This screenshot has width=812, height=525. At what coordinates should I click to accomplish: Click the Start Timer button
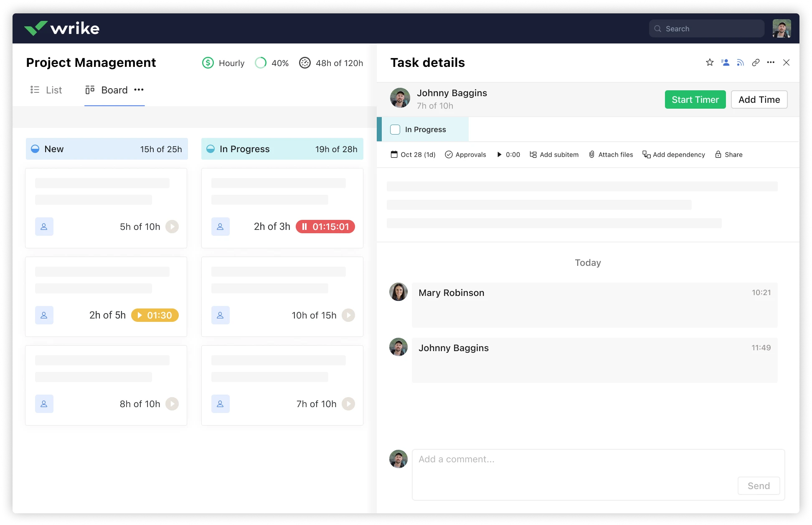[x=695, y=99]
